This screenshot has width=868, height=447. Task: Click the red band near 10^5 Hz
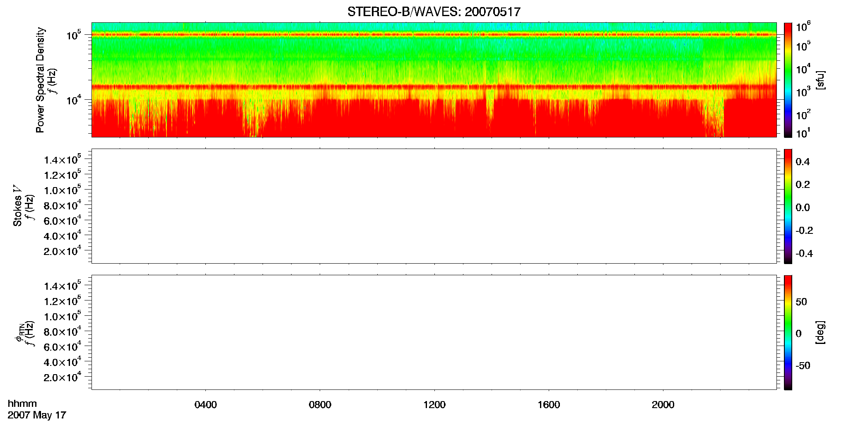(434, 35)
